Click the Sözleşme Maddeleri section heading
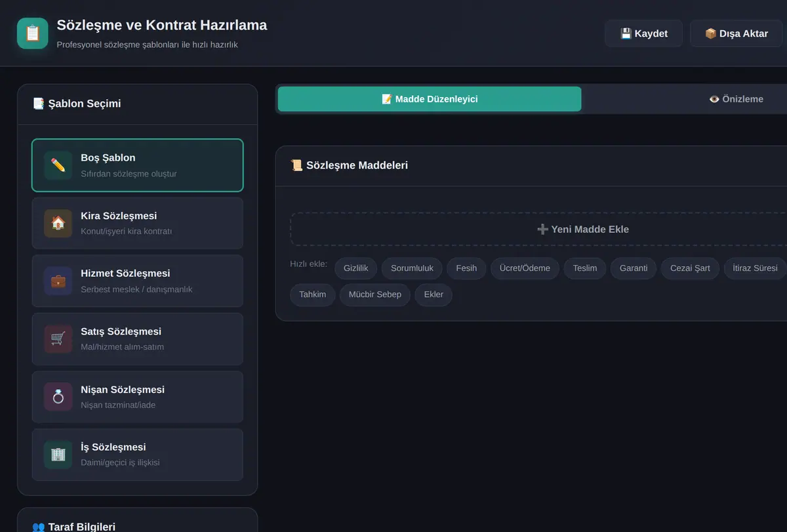787x532 pixels. pyautogui.click(x=349, y=165)
